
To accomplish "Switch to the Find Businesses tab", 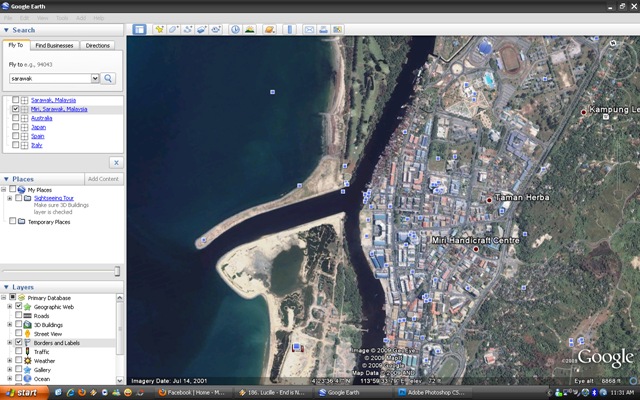I will click(x=54, y=45).
